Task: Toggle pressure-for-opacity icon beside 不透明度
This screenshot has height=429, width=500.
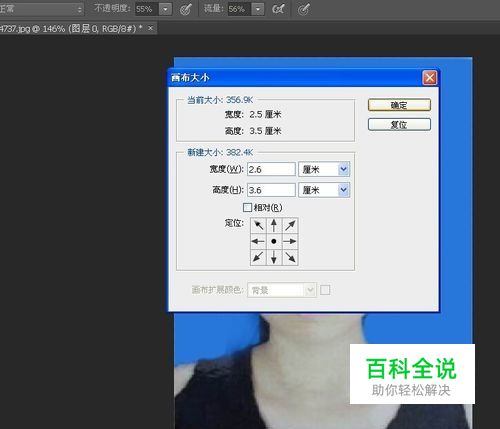Action: (186, 9)
